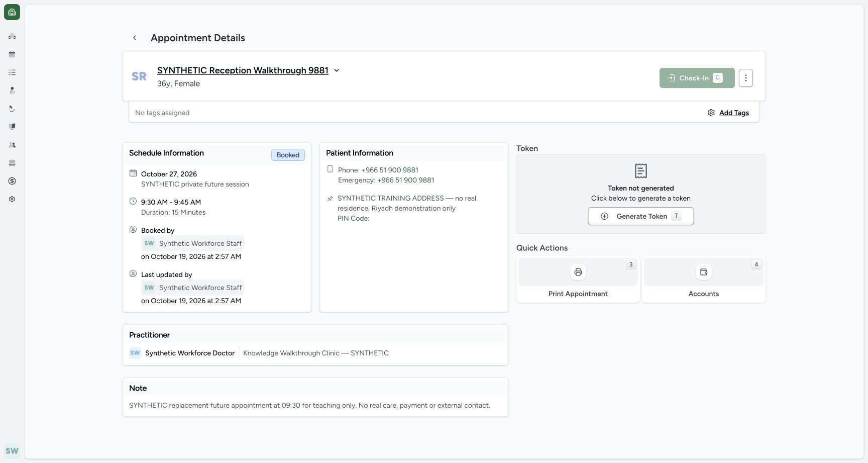The width and height of the screenshot is (868, 463).
Task: Expand the patient name dropdown chevron
Action: point(337,70)
